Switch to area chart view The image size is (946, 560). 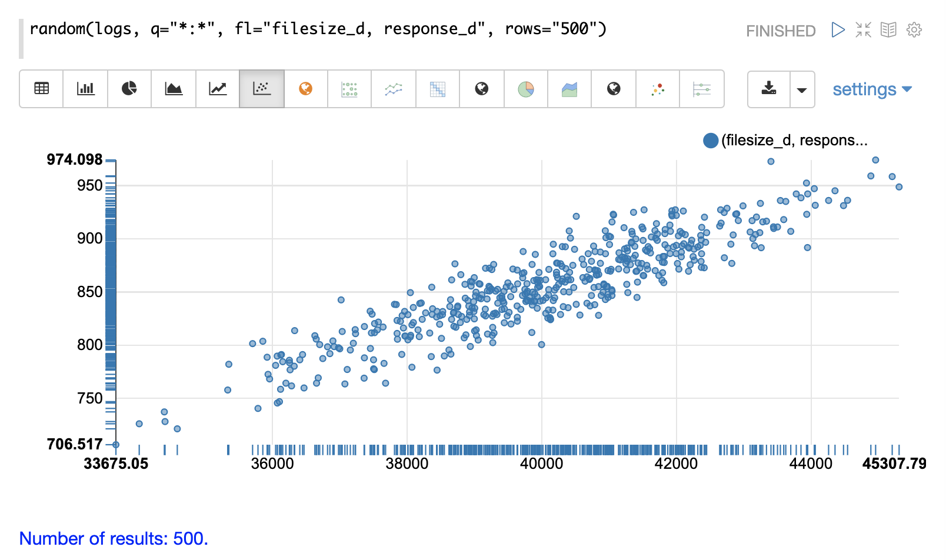coord(174,89)
